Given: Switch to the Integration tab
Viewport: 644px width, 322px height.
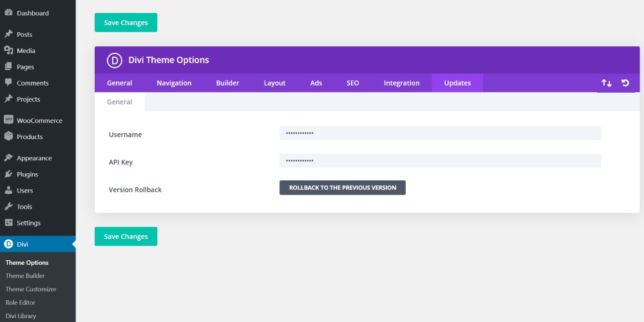Looking at the screenshot, I should point(402,83).
